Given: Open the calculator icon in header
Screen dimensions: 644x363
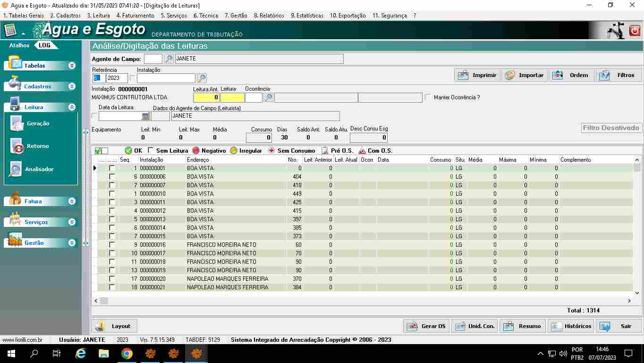Looking at the screenshot, I should pos(10,31).
